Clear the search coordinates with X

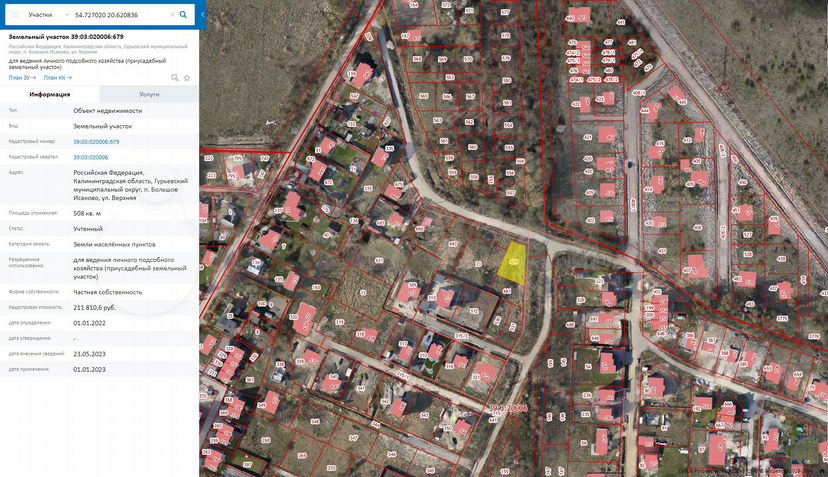click(172, 15)
